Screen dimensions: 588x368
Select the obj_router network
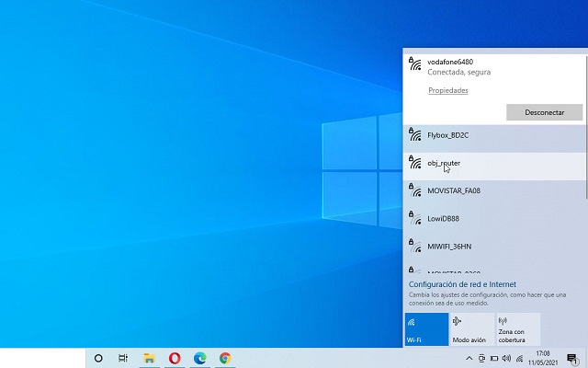[x=494, y=167]
